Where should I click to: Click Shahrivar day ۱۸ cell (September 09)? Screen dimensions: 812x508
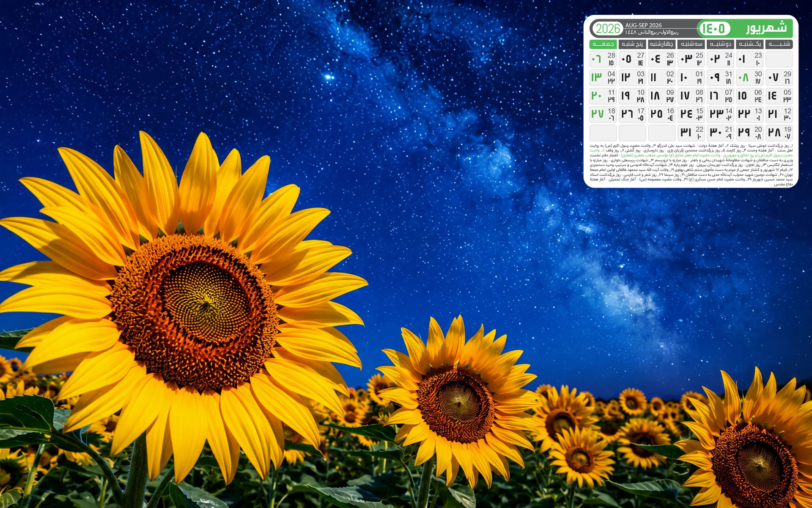click(x=662, y=96)
